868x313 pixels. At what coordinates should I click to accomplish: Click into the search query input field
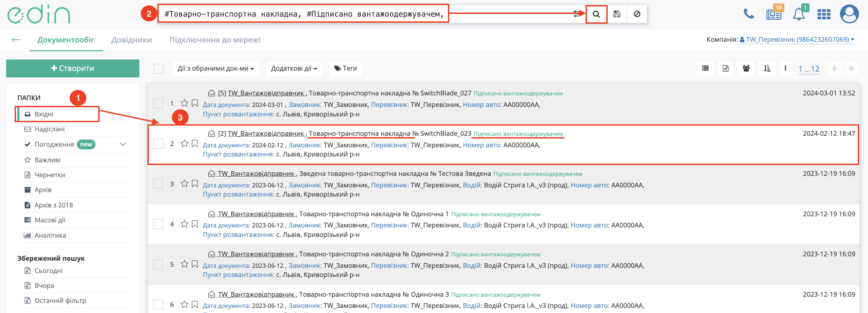(x=303, y=14)
